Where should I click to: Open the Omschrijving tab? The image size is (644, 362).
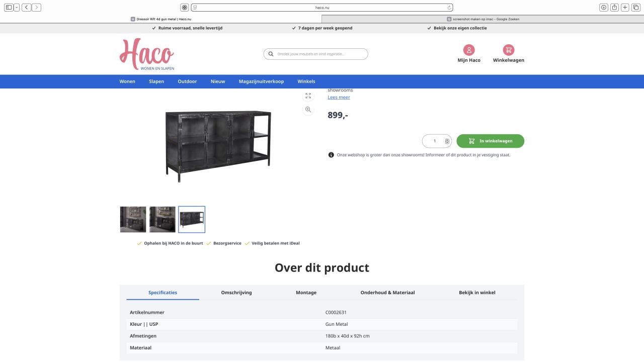pyautogui.click(x=236, y=293)
